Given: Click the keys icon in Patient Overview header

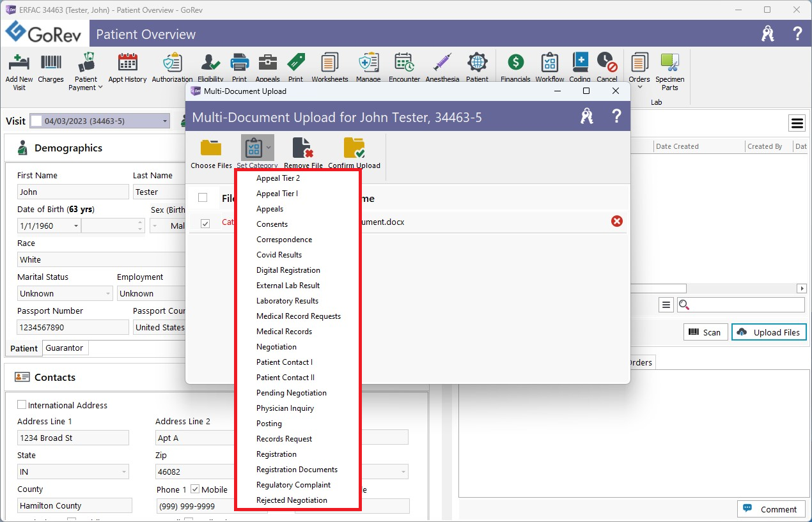Looking at the screenshot, I should [x=768, y=34].
